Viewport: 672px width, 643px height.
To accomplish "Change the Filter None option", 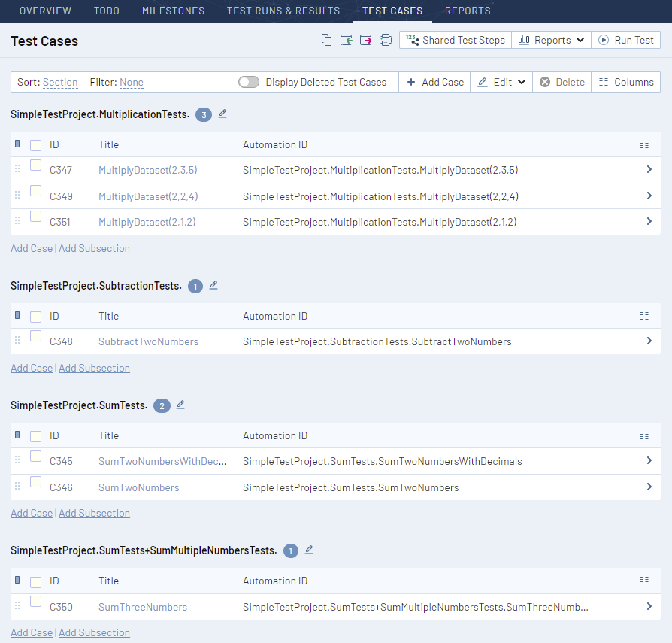I will (x=132, y=82).
